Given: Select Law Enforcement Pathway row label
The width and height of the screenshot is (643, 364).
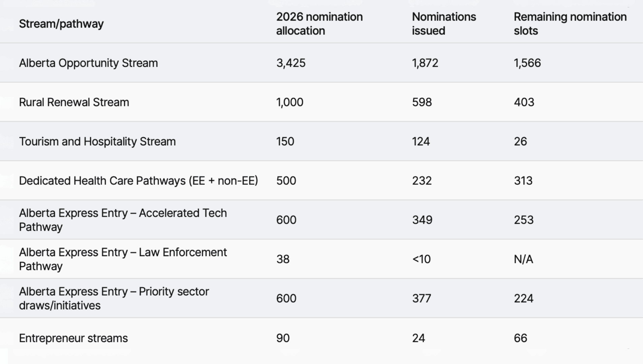Looking at the screenshot, I should [x=123, y=259].
